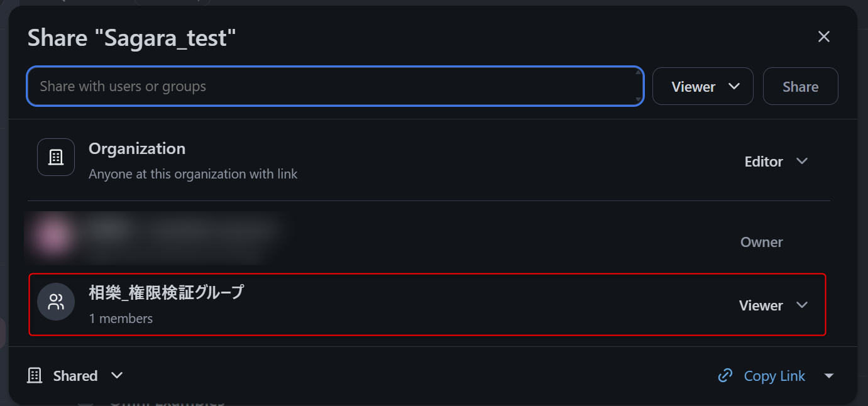Screen dimensions: 868x406
Task: Open the Viewer role dropdown beside Share
Action: click(x=703, y=87)
